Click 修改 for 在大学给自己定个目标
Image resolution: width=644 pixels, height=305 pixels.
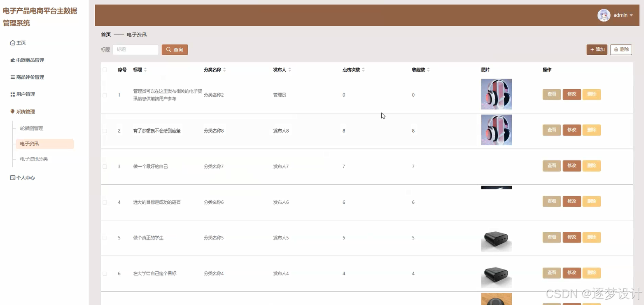click(x=572, y=273)
